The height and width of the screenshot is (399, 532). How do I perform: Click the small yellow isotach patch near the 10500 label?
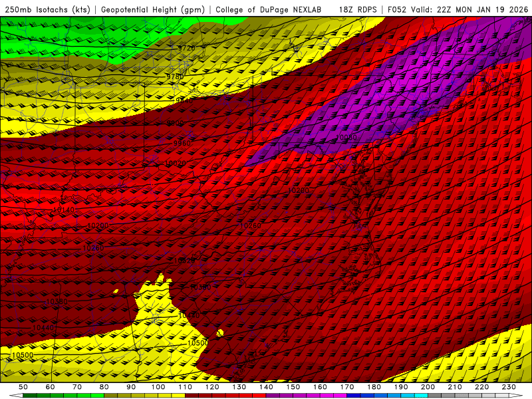(x=220, y=333)
